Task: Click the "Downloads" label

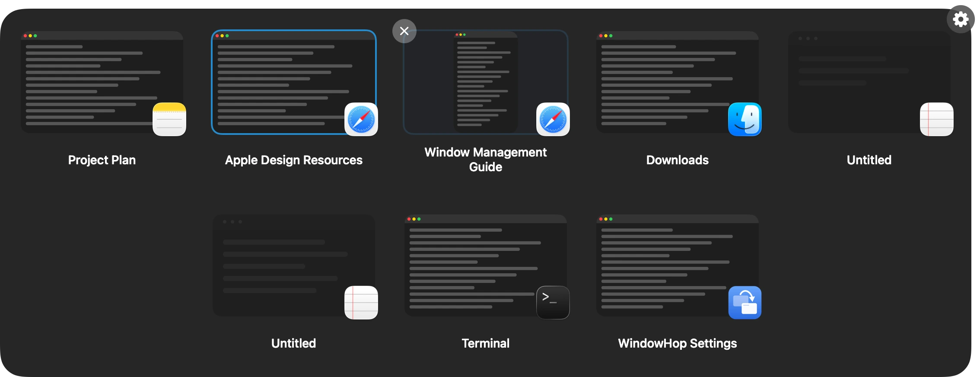Action: pos(678,160)
